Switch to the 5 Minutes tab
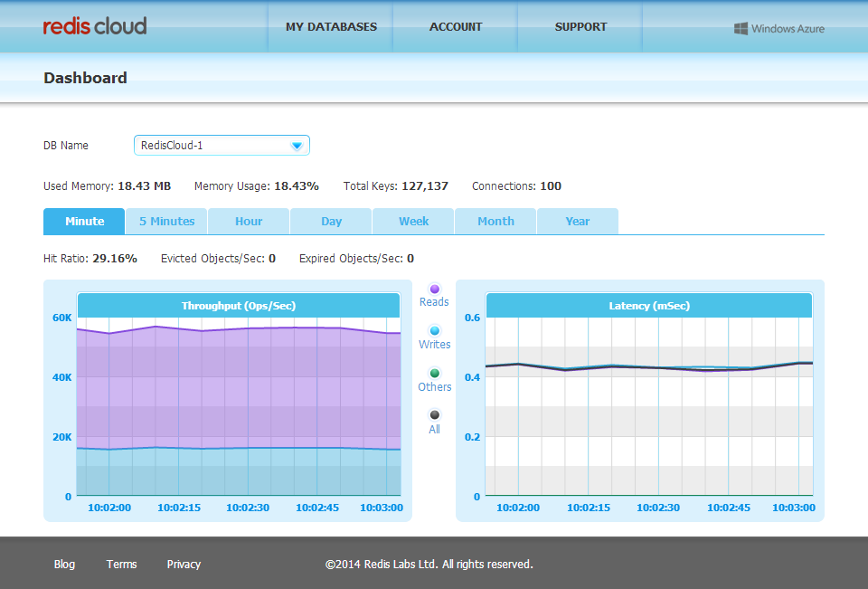The height and width of the screenshot is (589, 868). coord(166,221)
